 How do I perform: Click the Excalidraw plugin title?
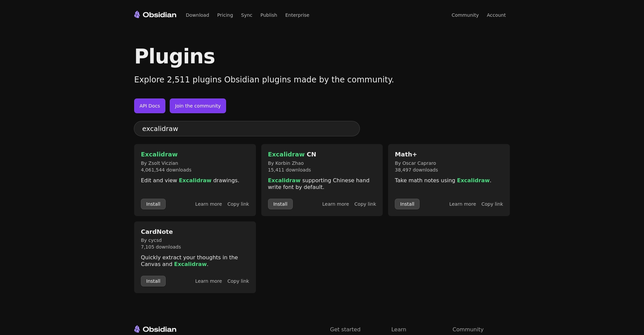coord(159,154)
